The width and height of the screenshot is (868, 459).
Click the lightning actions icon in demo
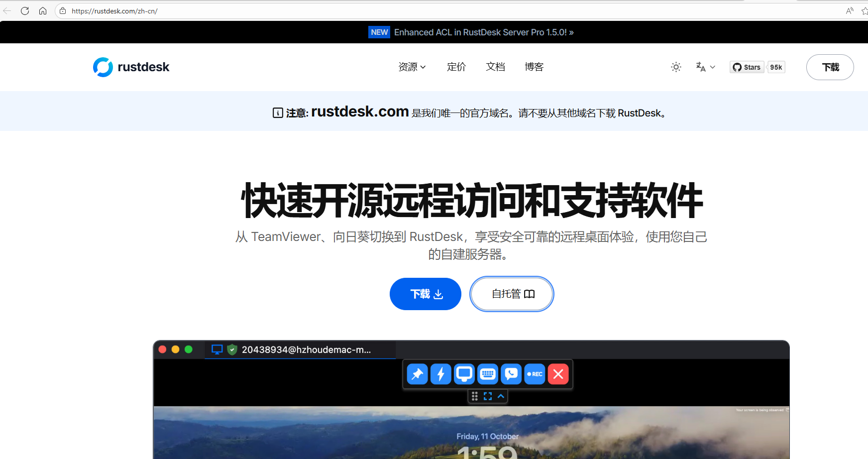click(440, 374)
